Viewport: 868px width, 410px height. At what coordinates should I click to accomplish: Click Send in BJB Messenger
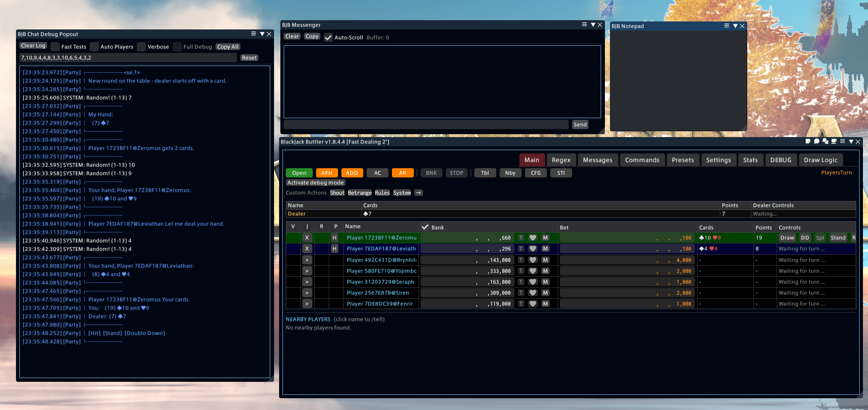[x=580, y=124]
